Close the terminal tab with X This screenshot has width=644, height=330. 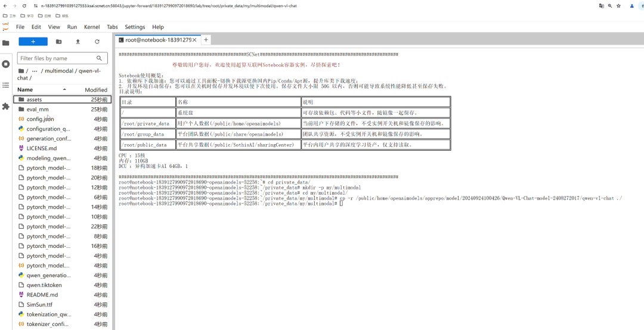(x=195, y=40)
